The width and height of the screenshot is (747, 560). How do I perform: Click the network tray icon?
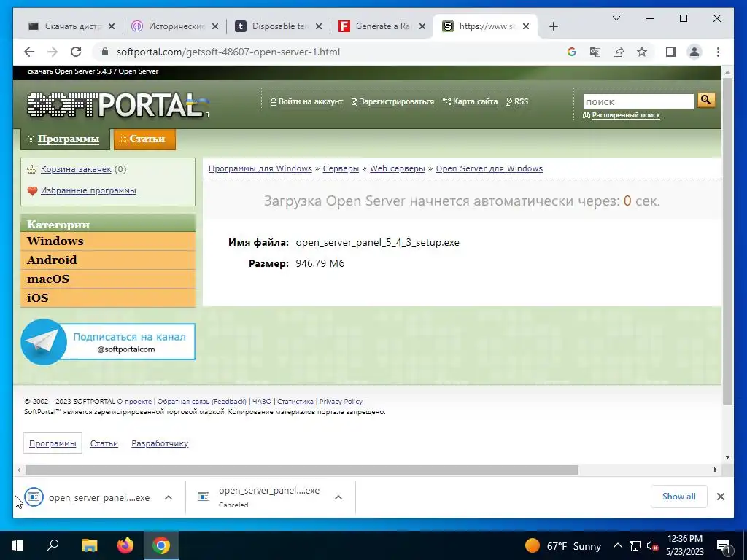(635, 545)
